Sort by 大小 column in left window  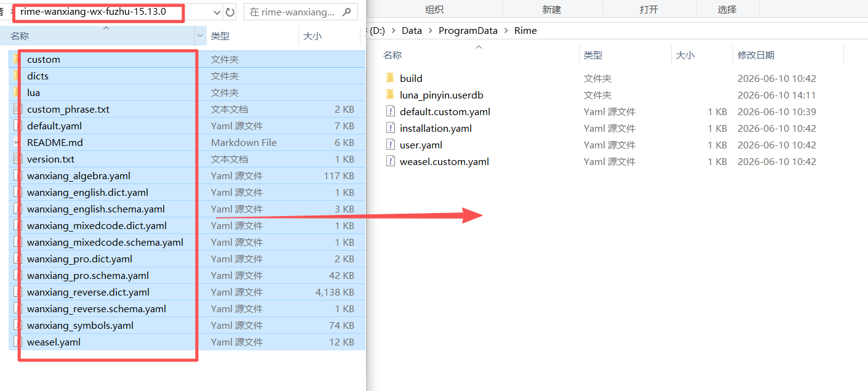click(313, 36)
